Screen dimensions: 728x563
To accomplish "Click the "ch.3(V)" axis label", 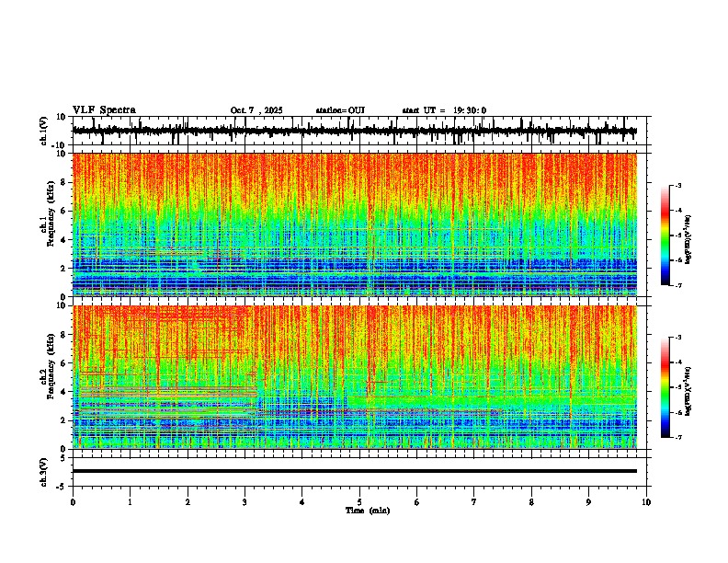I will pos(44,472).
